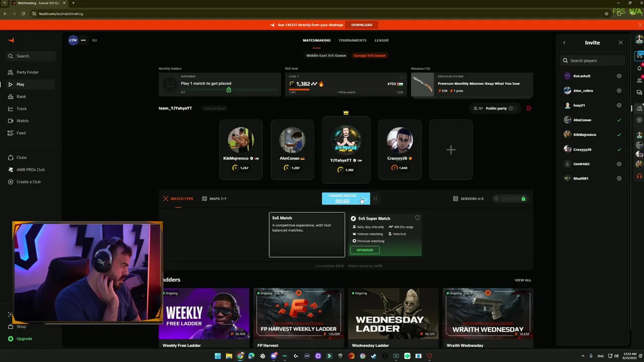Click the green Upgrade sidebar entry
Screen dimensions: 644x362
coord(20,338)
